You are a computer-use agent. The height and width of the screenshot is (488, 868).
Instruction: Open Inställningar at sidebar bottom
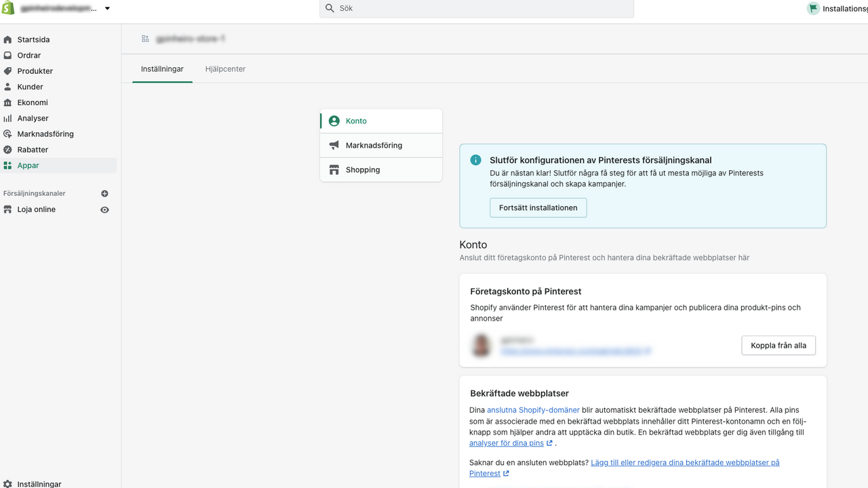39,484
